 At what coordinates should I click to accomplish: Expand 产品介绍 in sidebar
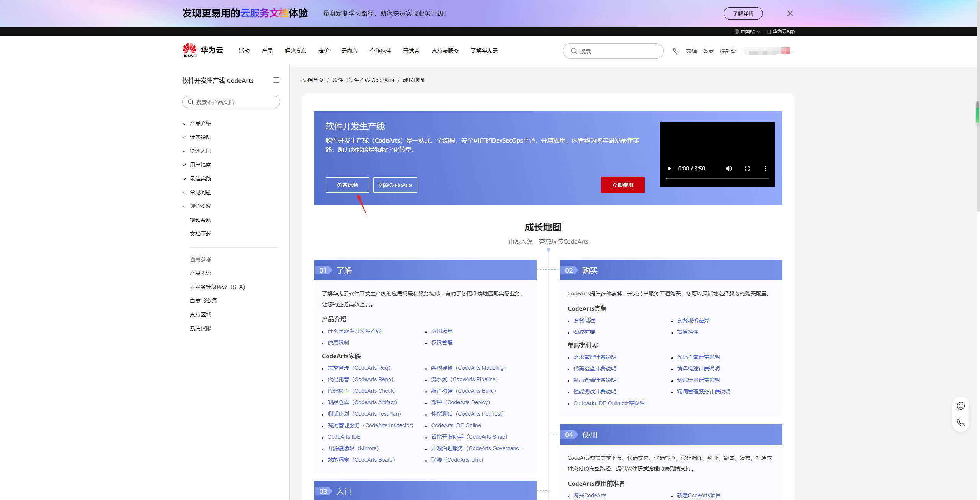(x=200, y=123)
